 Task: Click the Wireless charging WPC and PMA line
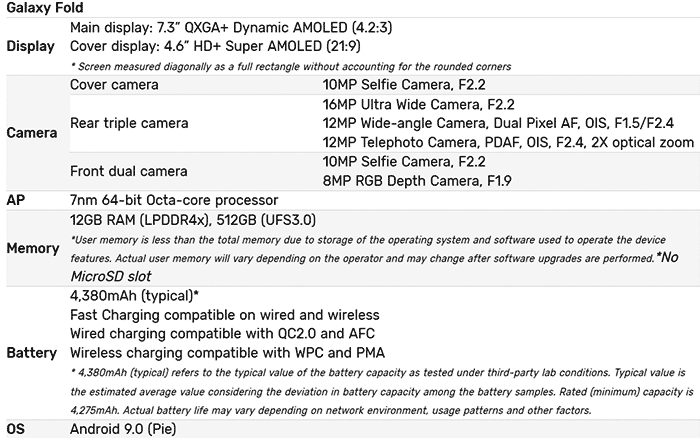[x=227, y=353]
